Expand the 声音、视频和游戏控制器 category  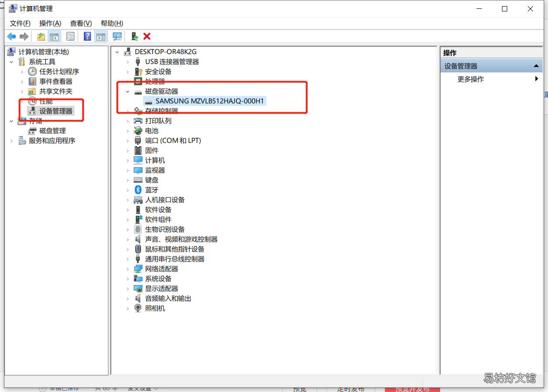(128, 239)
